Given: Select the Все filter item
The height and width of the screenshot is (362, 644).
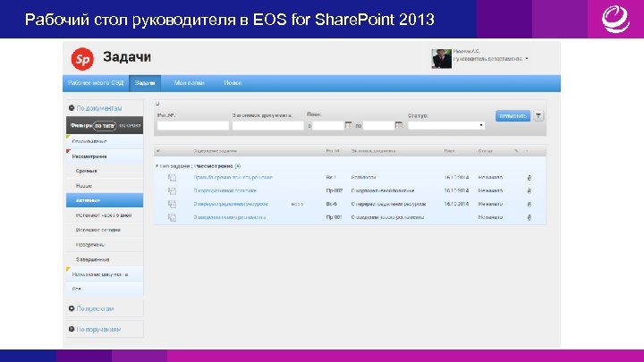Looking at the screenshot, I should point(105,289).
